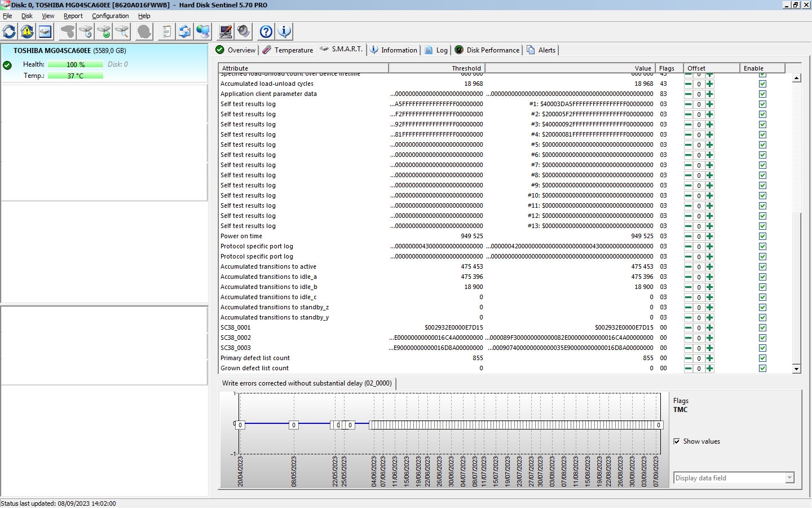812x508 pixels.
Task: Open Help with the question mark icon
Action: point(266,32)
